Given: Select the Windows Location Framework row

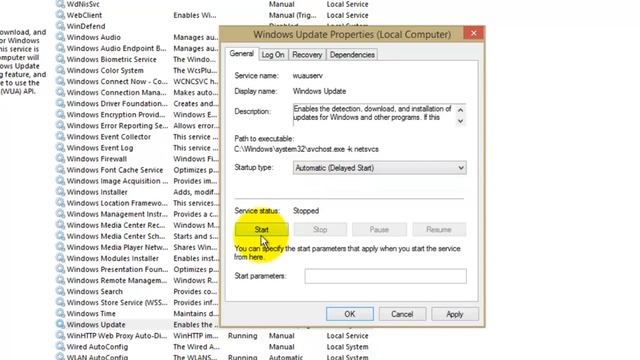Looking at the screenshot, I should pyautogui.click(x=137, y=203).
